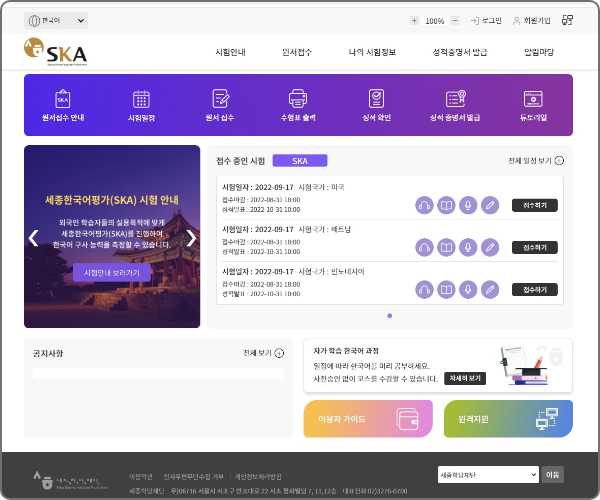The image size is (600, 500).
Task: Click the headphone icon in the 베트남 exam row
Action: pos(424,248)
